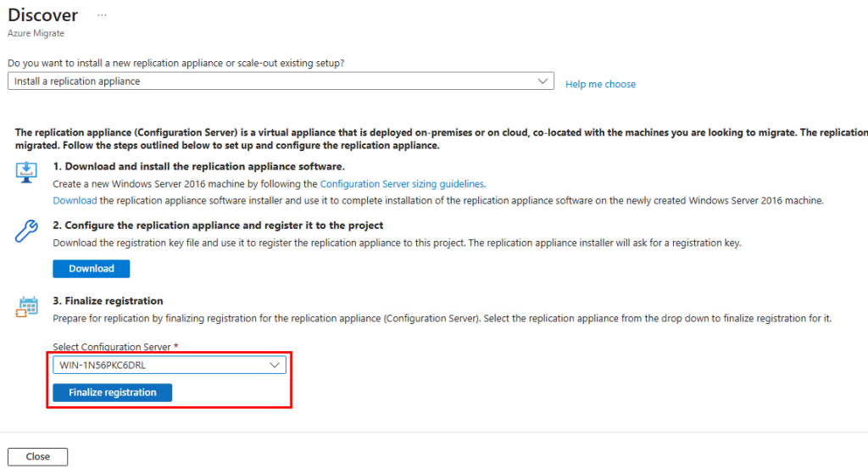Click the download-to-computer icon for step 1
The height and width of the screenshot is (469, 868).
[x=26, y=172]
